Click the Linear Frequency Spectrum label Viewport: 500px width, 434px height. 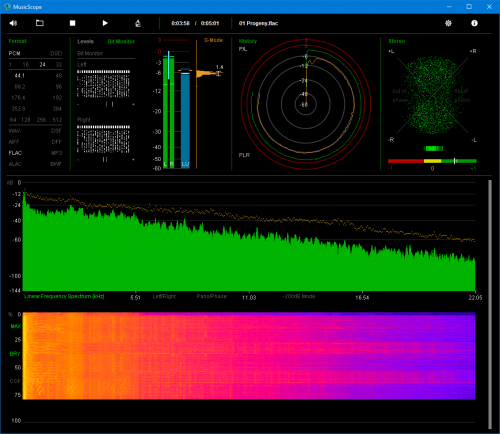coord(64,296)
